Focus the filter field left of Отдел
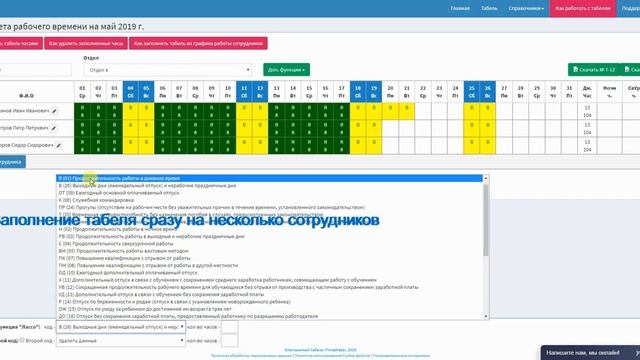640x360 pixels. [35, 70]
